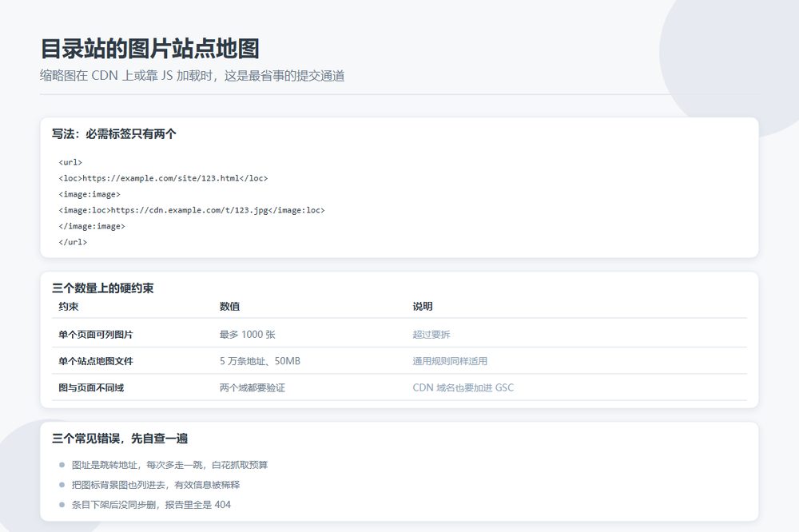Click the 单个站点地图文件 row label
The image size is (799, 532).
96,361
